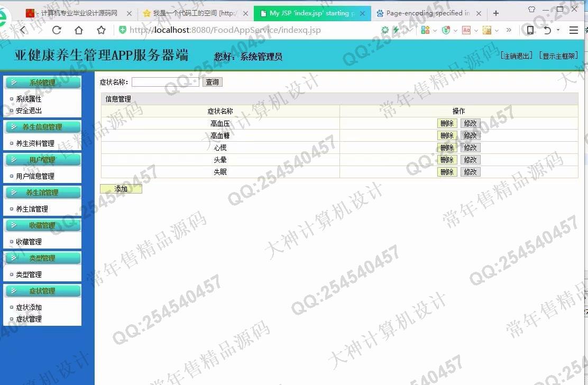Collapse the 养生馆管理 sidebar header
This screenshot has width=588, height=385.
point(42,192)
